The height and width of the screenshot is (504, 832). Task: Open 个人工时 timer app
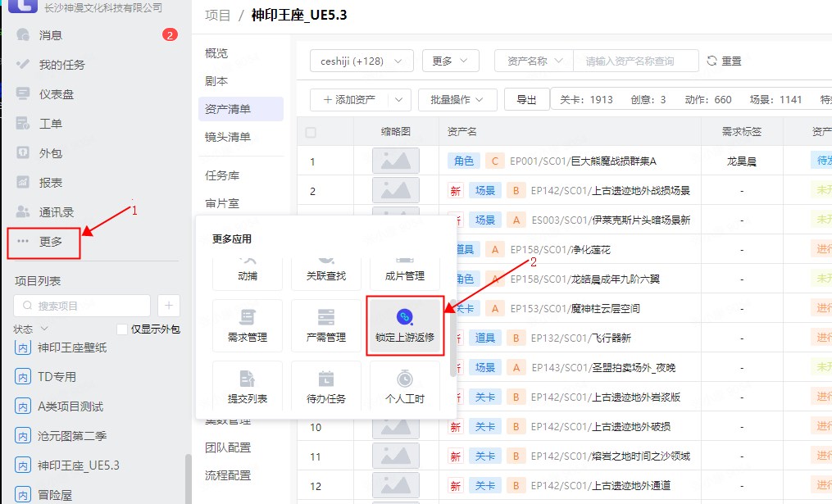(x=405, y=387)
